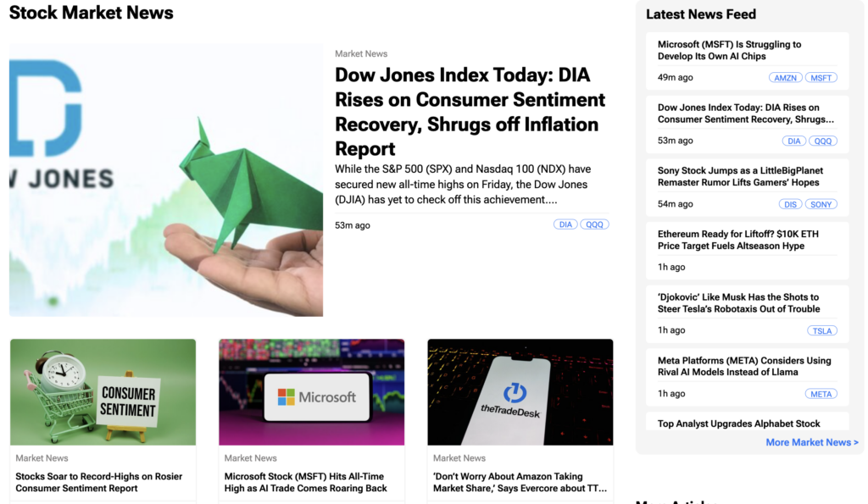Open theTradeDesk phone article thumbnail
868x504 pixels.
(520, 392)
